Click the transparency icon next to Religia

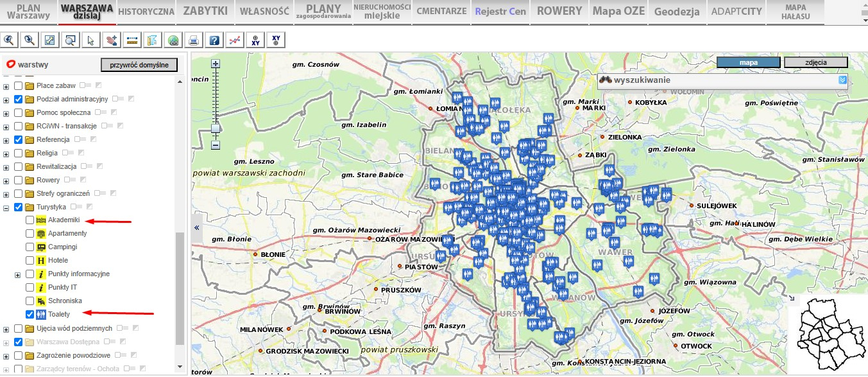tap(80, 153)
